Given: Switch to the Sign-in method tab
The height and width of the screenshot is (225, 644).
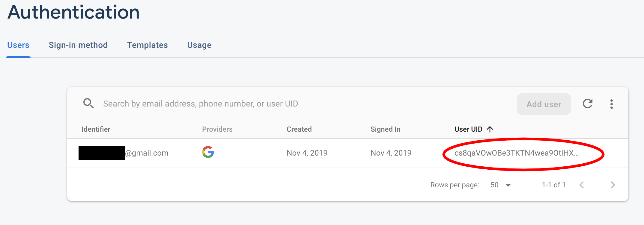Looking at the screenshot, I should [78, 45].
